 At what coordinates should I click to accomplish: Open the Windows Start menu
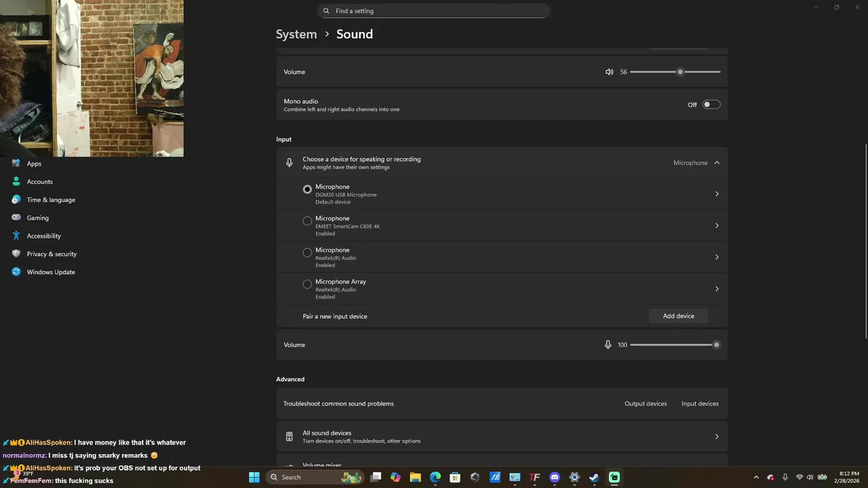(x=254, y=477)
